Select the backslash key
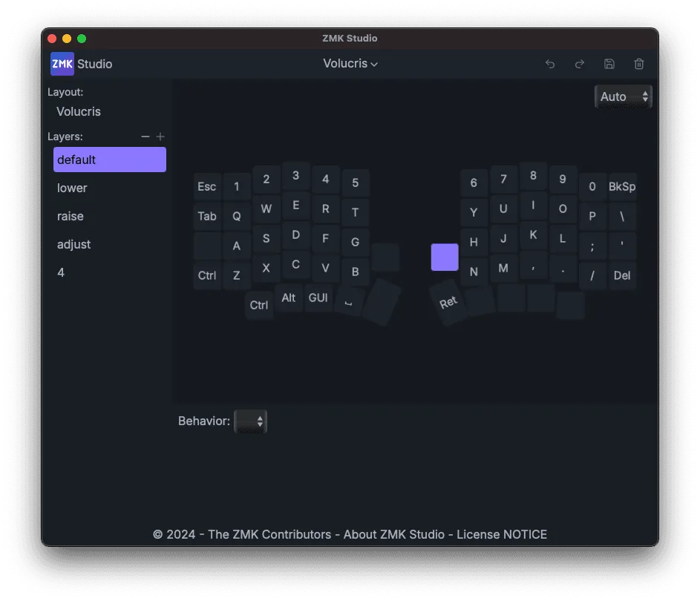 coord(622,217)
